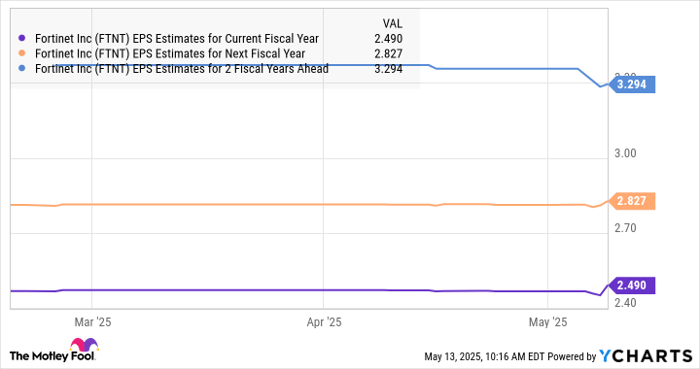Click the 3.00 y-axis label
Screen dimensions: 700x369
tap(625, 153)
